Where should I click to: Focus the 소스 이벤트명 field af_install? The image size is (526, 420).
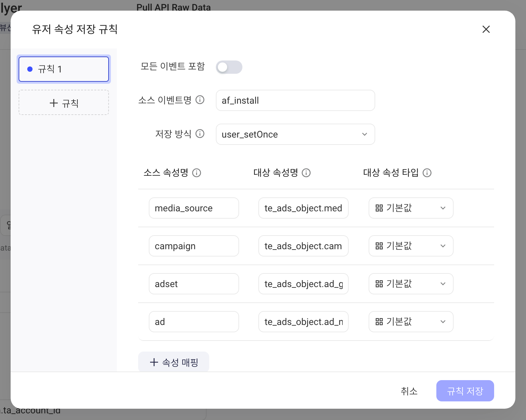click(295, 100)
